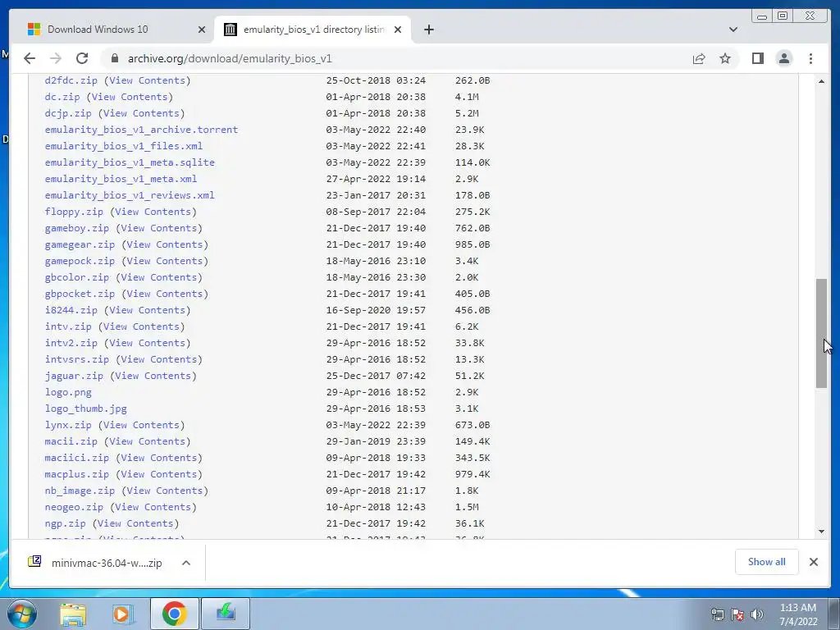The width and height of the screenshot is (840, 630).
Task: Download jaguar.zip file
Action: (74, 376)
